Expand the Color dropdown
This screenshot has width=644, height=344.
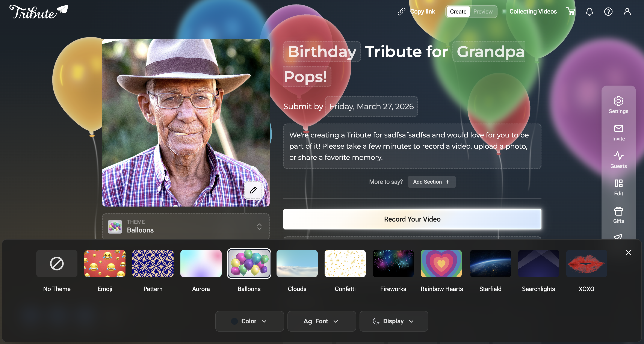point(249,321)
